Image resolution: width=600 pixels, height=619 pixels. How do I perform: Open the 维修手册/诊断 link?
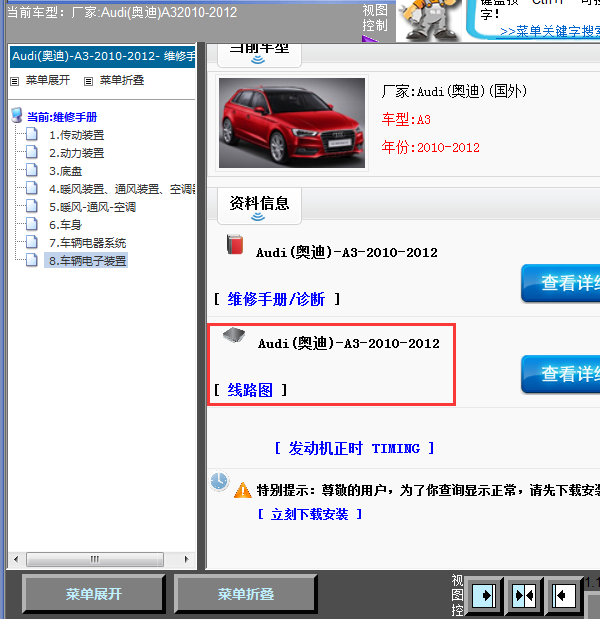pyautogui.click(x=276, y=299)
